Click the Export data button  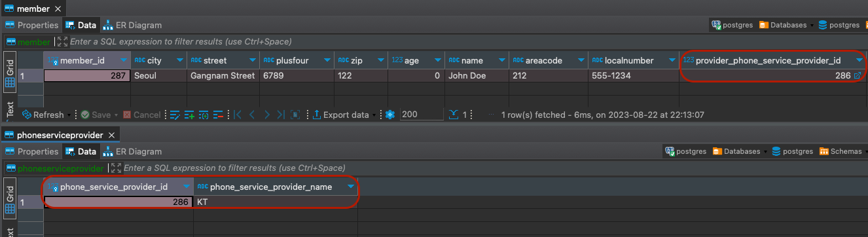pos(340,115)
